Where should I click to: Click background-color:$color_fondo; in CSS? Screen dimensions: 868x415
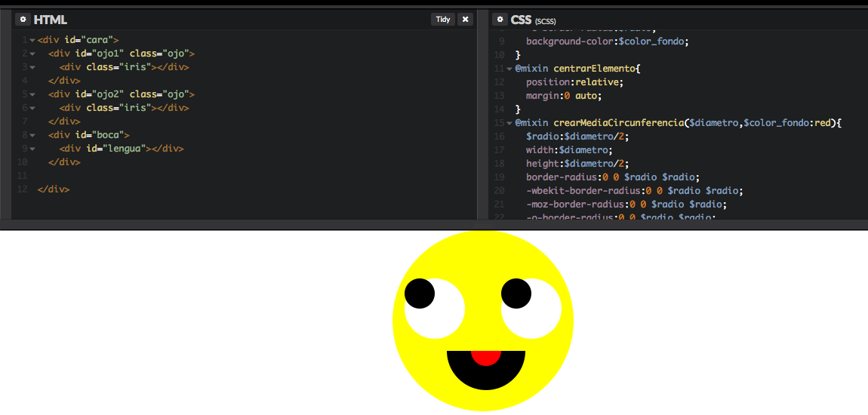point(608,41)
